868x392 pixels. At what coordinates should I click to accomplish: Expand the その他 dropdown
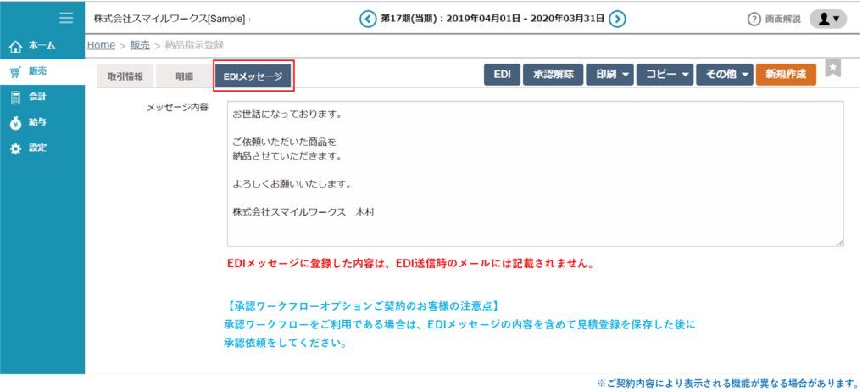click(x=725, y=75)
